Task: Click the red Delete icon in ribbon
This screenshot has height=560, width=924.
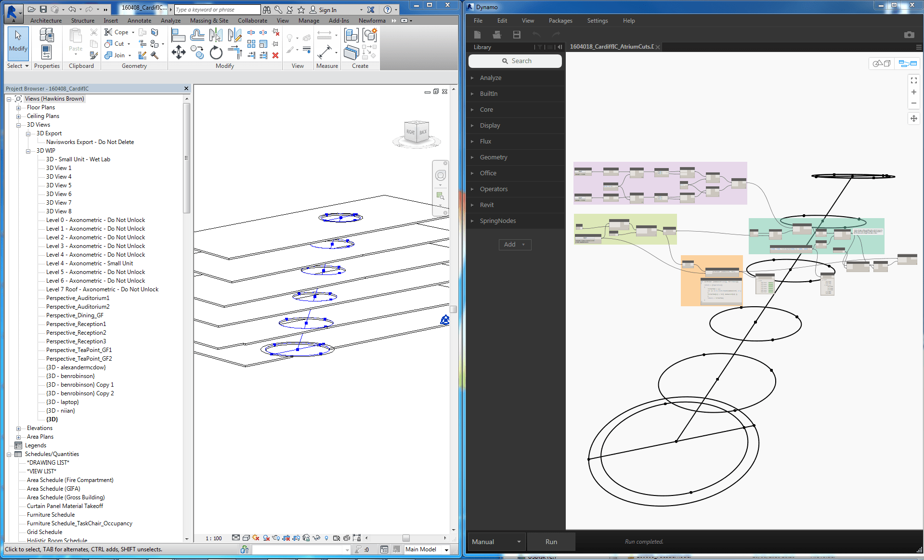Action: (x=275, y=55)
